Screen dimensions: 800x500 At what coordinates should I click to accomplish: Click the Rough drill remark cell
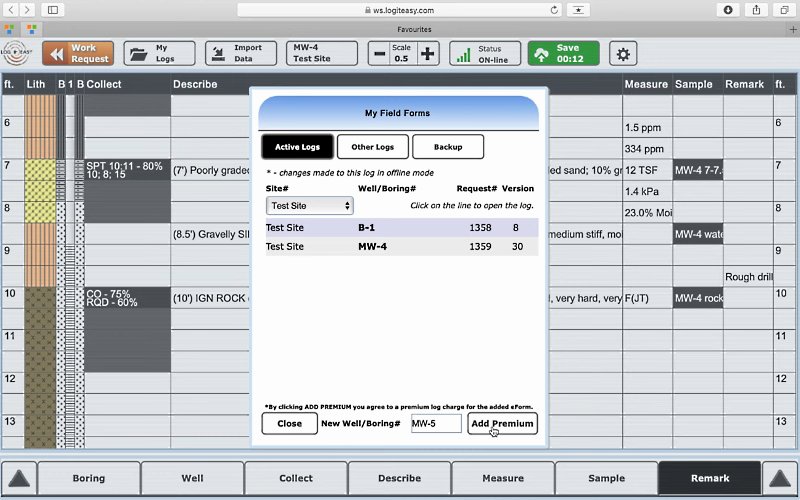click(x=748, y=277)
